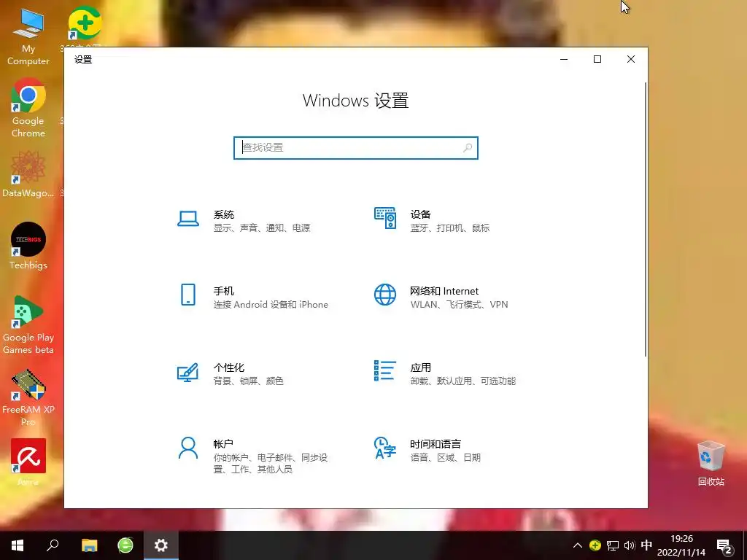
Task: Open 网络和 Internet category label
Action: click(x=444, y=291)
